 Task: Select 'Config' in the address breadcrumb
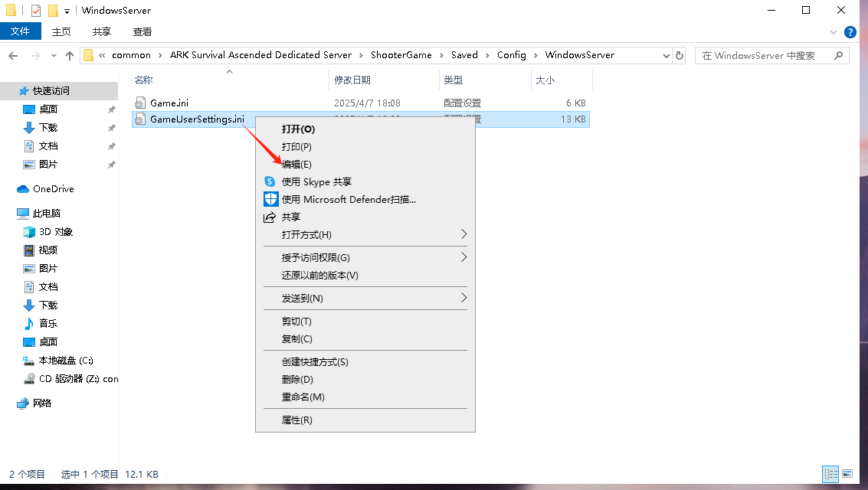(x=512, y=55)
